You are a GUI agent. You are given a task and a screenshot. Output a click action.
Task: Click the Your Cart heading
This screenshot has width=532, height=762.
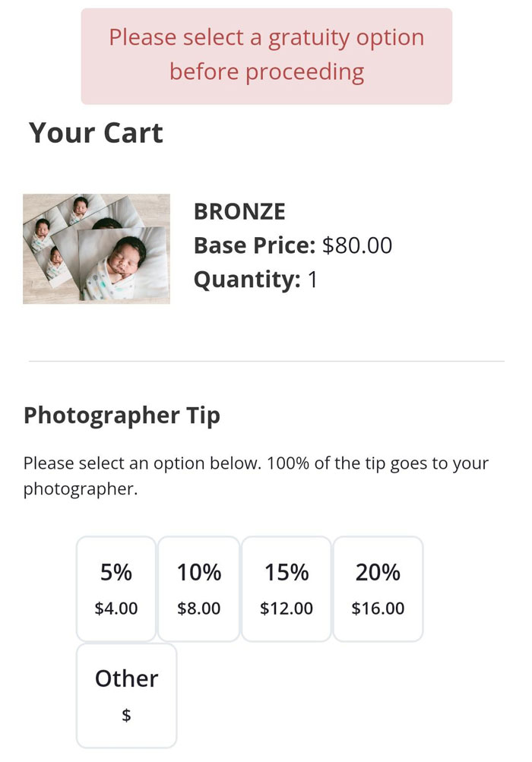pos(96,133)
